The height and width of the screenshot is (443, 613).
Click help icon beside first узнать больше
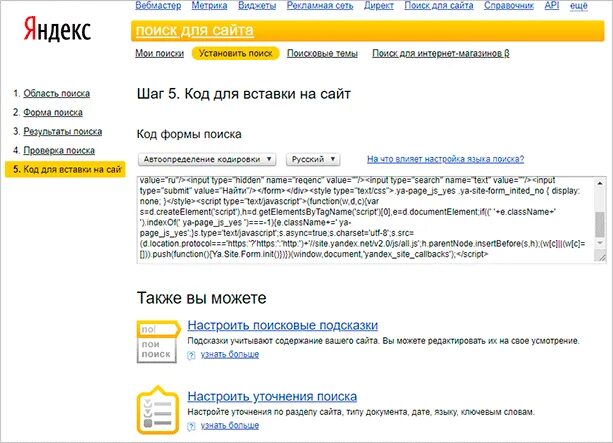(x=191, y=355)
